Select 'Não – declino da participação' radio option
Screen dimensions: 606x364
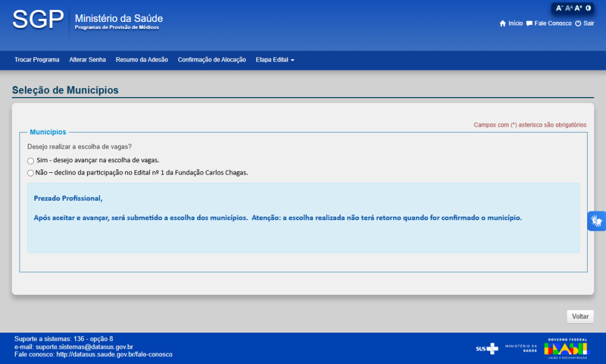[x=31, y=173]
